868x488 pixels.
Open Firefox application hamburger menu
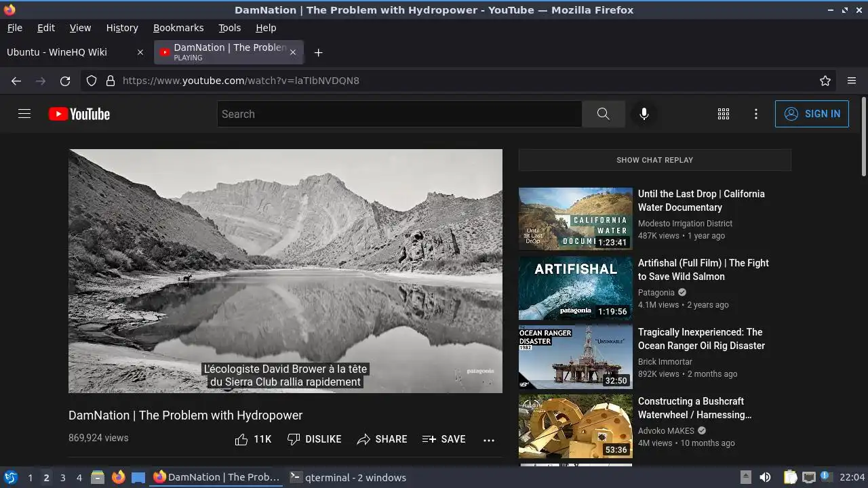point(852,81)
